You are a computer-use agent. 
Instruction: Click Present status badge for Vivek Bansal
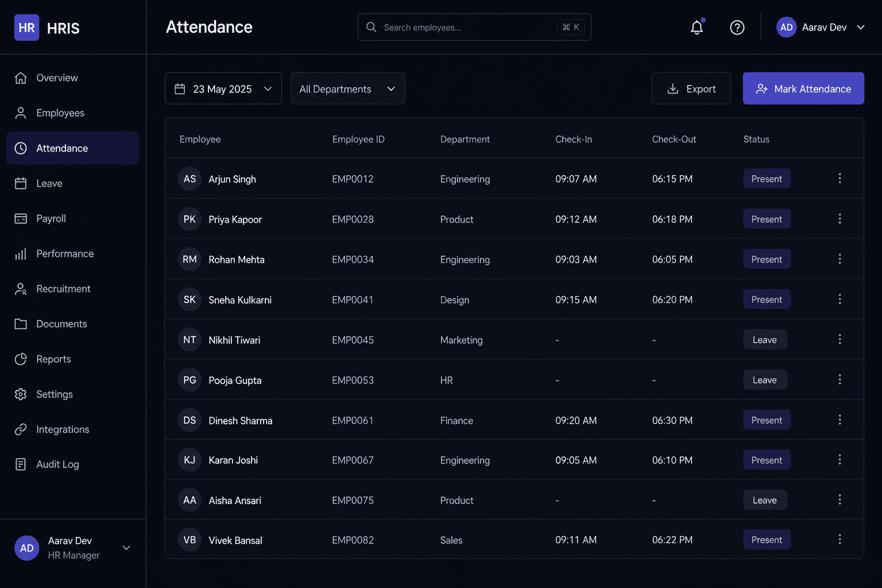767,540
